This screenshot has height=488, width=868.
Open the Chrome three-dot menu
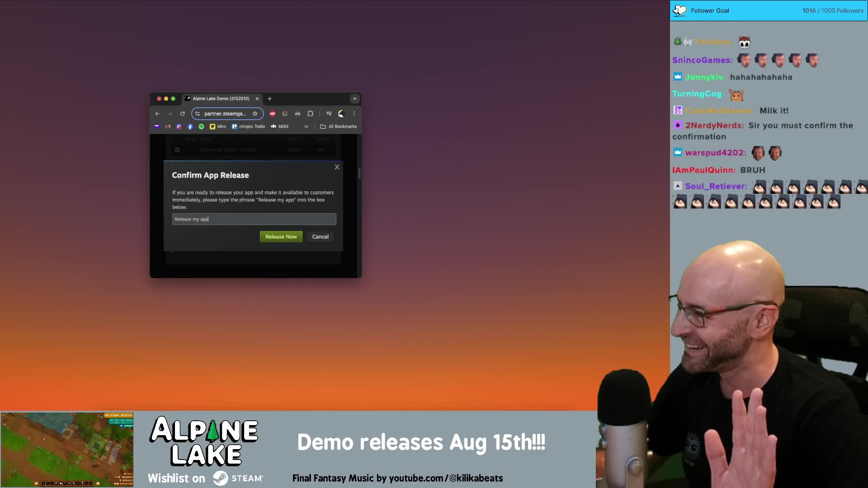354,114
